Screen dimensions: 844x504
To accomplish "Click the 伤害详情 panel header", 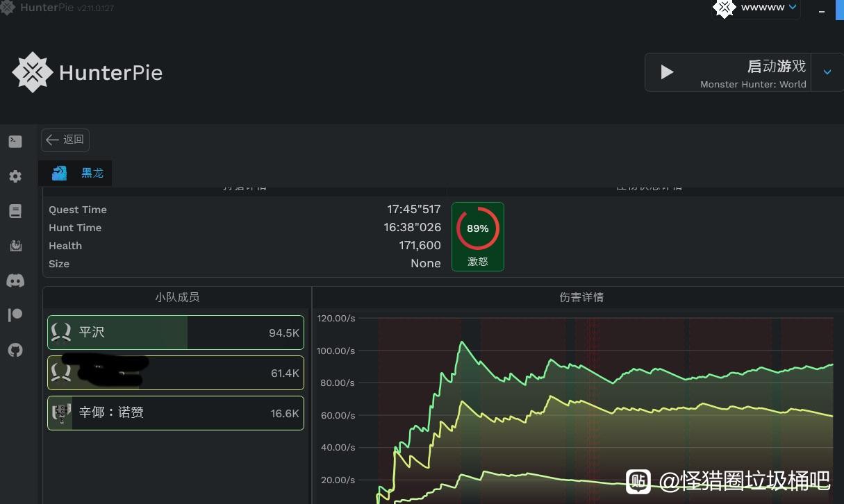I will point(581,297).
